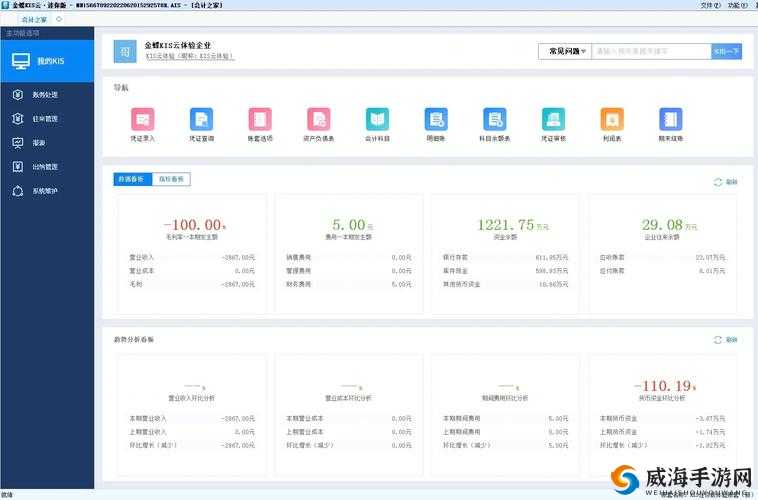This screenshot has width=758, height=500.
Task: Click the 应付账款 row label
Action: pyautogui.click(x=612, y=271)
